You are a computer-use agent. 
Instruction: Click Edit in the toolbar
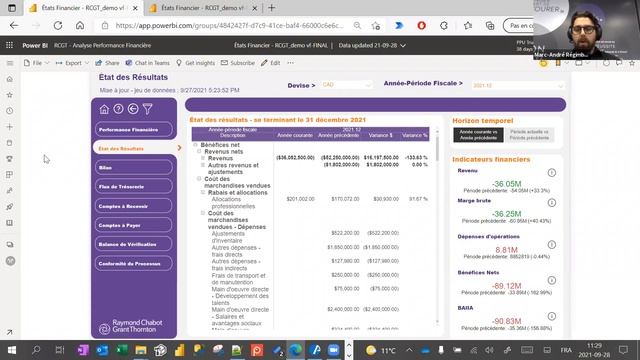point(271,63)
